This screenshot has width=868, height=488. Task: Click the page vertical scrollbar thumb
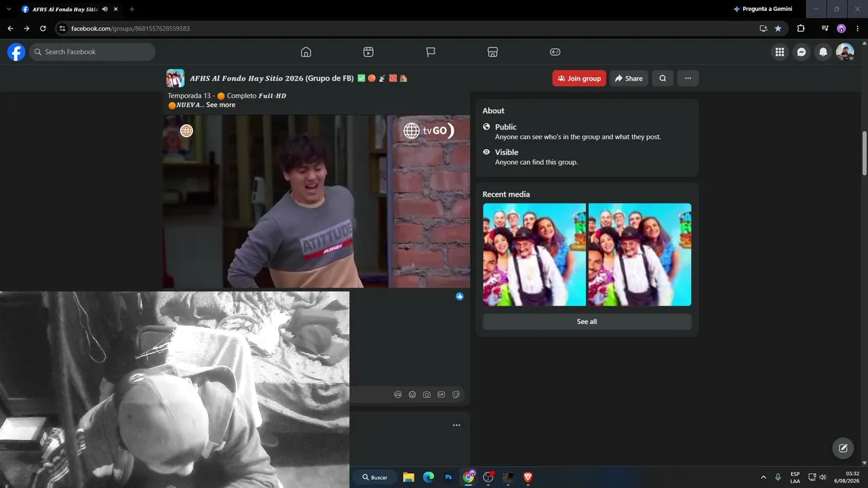click(865, 152)
